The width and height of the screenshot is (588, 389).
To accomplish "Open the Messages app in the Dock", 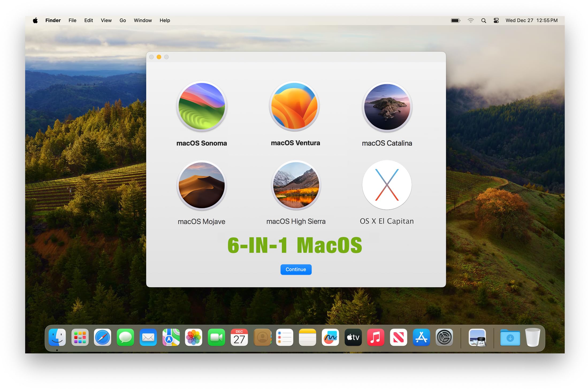I will 125,338.
